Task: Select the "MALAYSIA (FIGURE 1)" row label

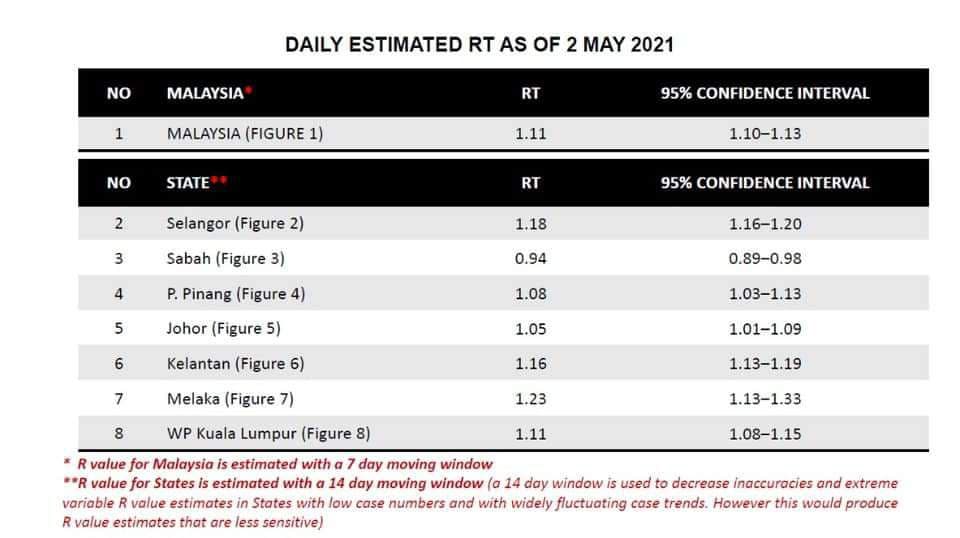Action: coord(244,133)
